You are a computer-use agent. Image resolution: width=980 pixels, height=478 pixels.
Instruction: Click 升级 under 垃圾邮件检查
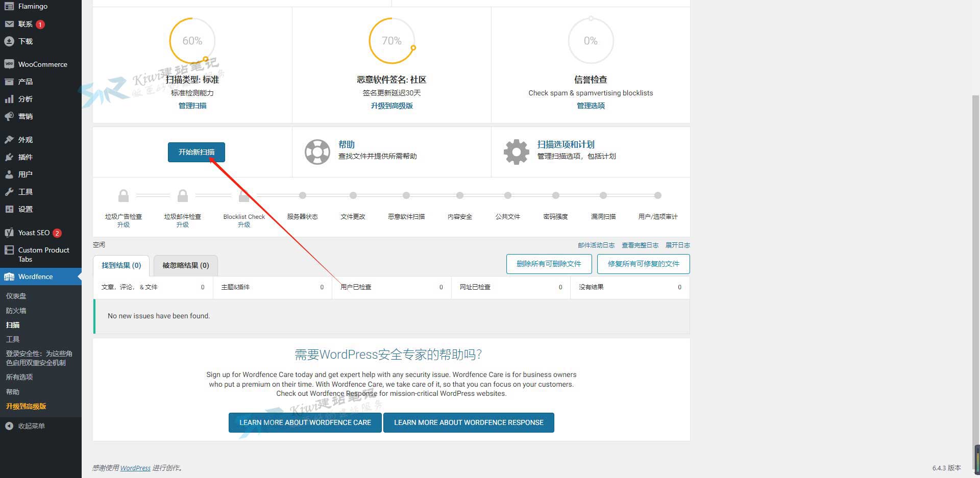coord(183,224)
